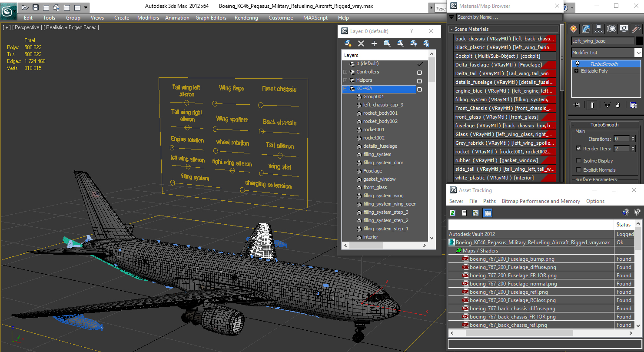This screenshot has height=352, width=644.
Task: Click the Save File disk icon
Action: click(36, 7)
